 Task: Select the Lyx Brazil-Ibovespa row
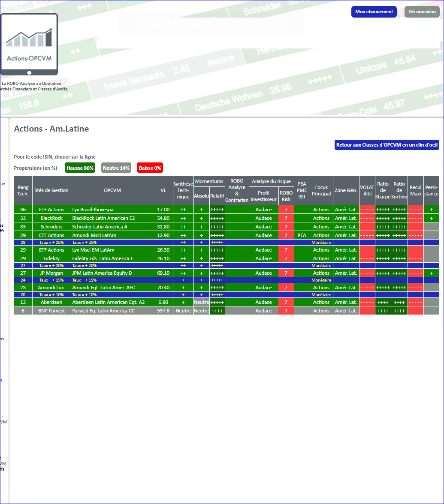[227, 210]
